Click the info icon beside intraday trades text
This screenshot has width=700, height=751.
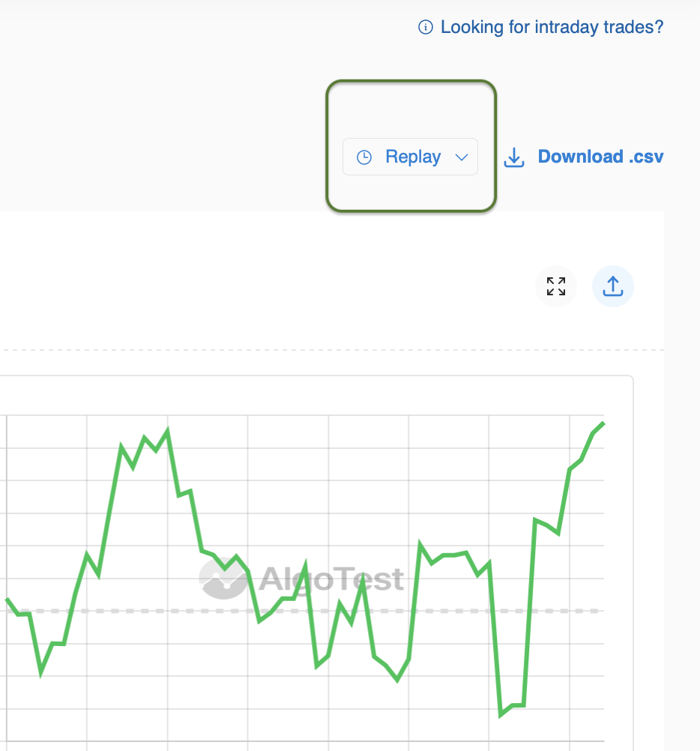click(x=425, y=28)
